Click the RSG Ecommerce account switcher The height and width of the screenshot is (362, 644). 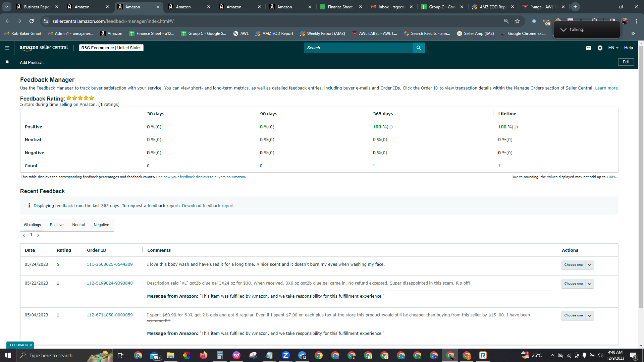tap(111, 48)
